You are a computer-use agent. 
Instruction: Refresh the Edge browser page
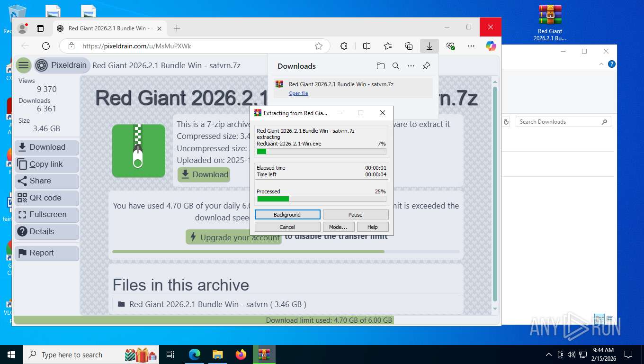pos(46,46)
